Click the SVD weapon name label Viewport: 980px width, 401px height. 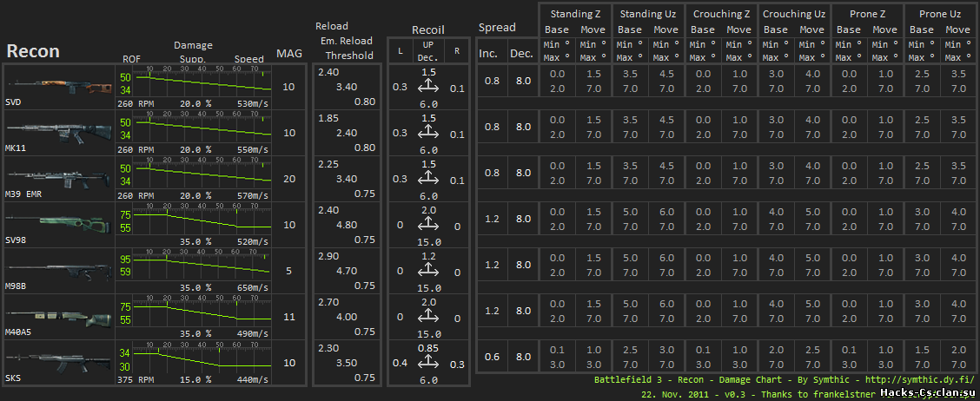pyautogui.click(x=12, y=102)
